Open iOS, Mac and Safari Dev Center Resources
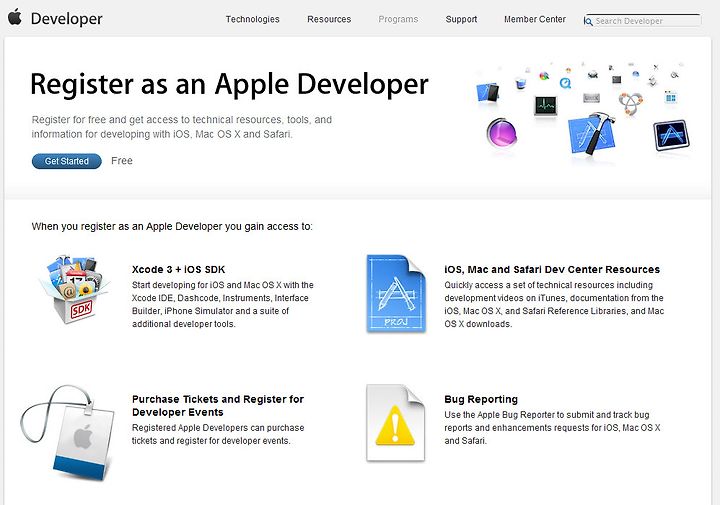 pyautogui.click(x=552, y=269)
